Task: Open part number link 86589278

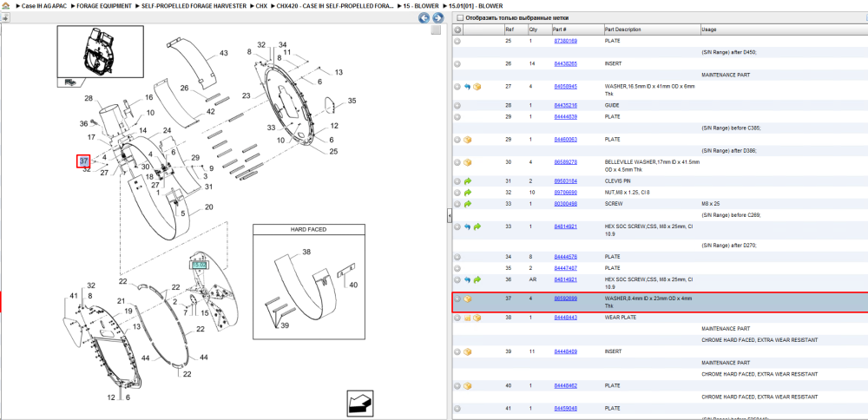Action: coord(566,162)
